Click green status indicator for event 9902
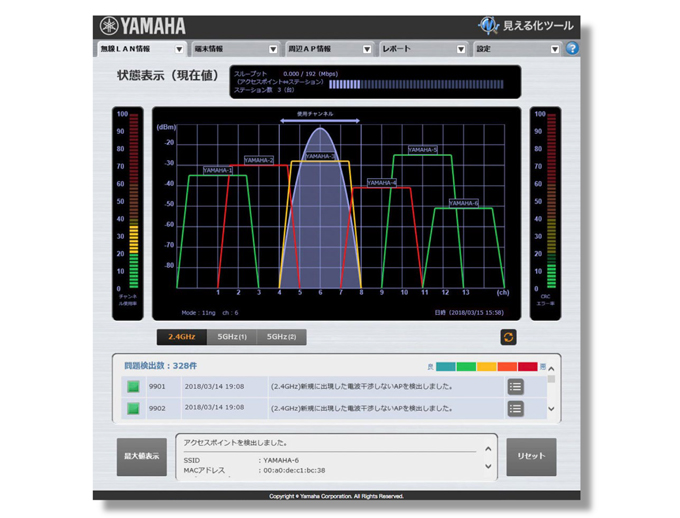The image size is (680, 518). [133, 408]
